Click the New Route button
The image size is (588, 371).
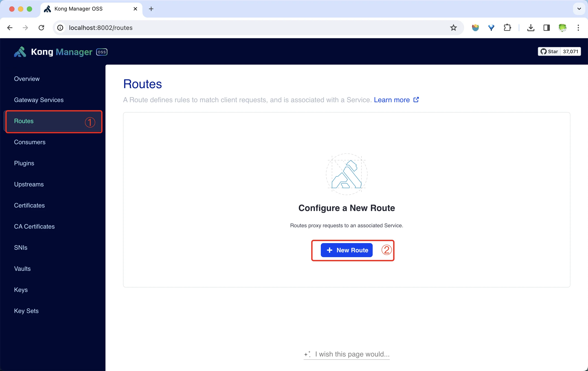point(347,250)
